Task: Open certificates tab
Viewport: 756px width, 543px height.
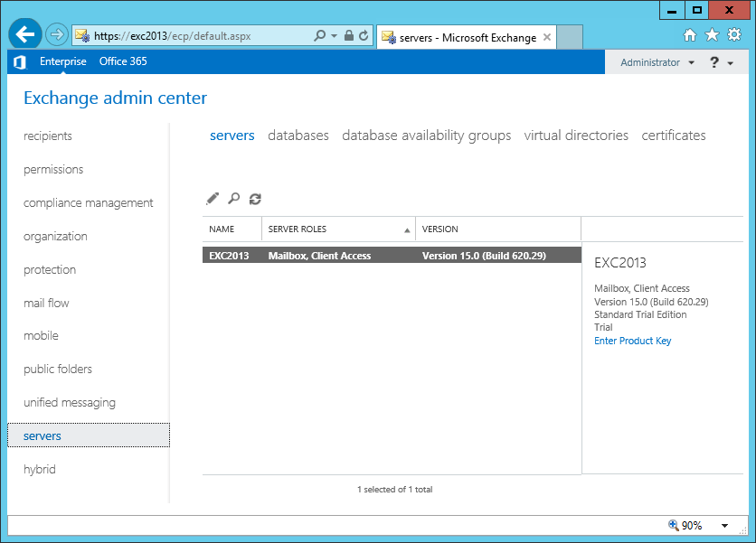Action: coord(674,136)
